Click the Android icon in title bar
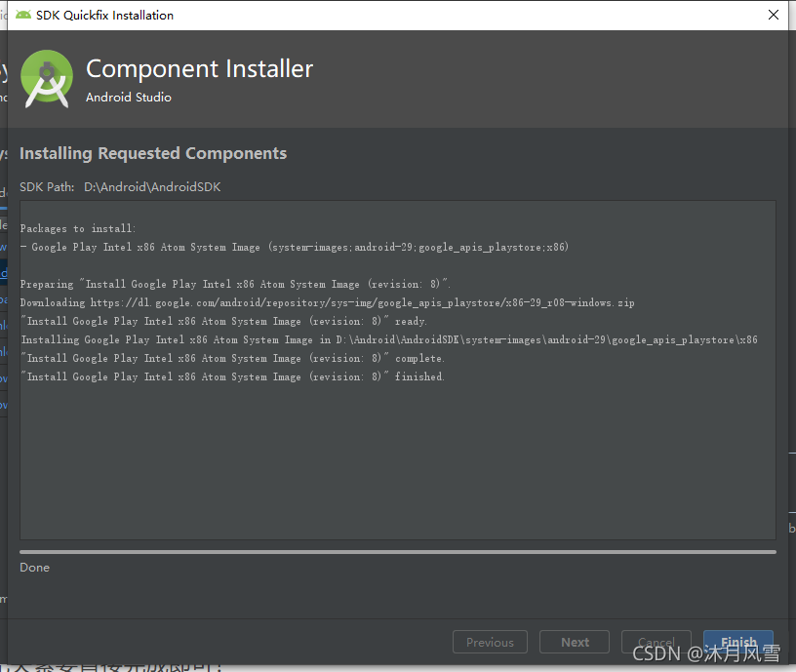This screenshot has width=796, height=672. point(22,15)
